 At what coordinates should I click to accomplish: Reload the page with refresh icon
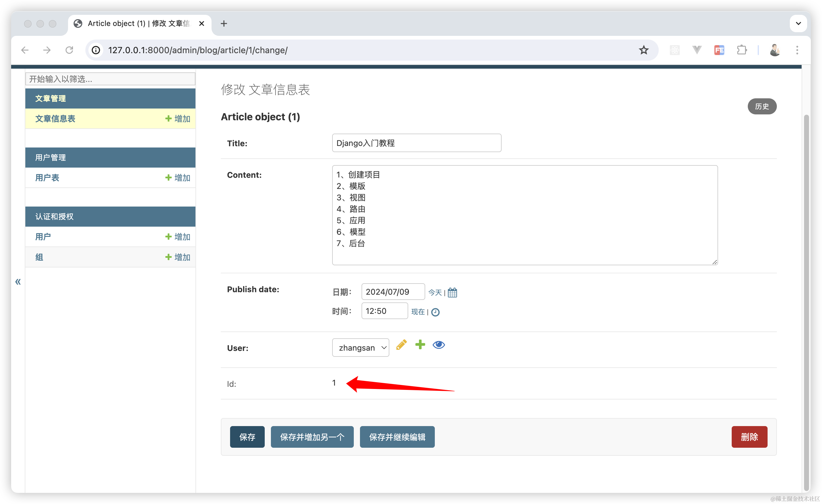point(69,50)
